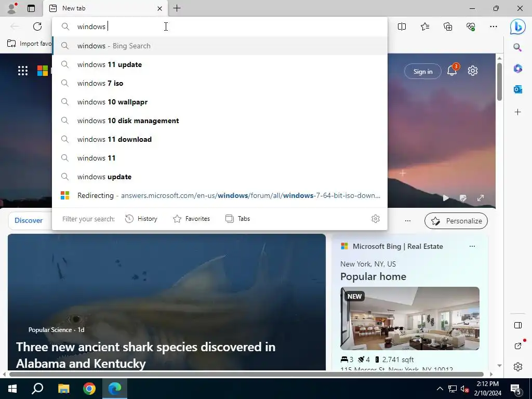Open ancient shark species article
532x399 pixels.
pyautogui.click(x=167, y=302)
